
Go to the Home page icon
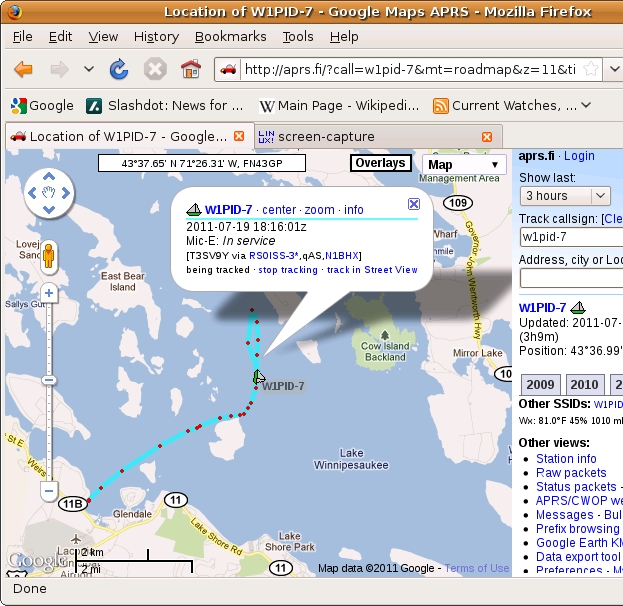coord(191,69)
